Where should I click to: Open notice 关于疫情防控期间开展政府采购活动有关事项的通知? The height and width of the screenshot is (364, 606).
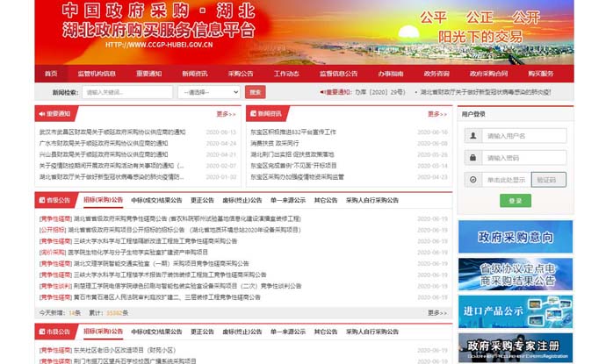click(112, 166)
